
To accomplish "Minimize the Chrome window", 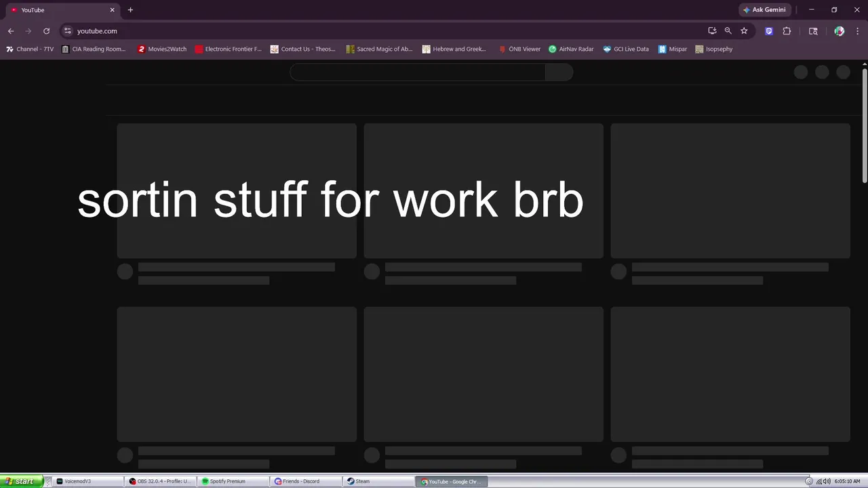I will [811, 10].
